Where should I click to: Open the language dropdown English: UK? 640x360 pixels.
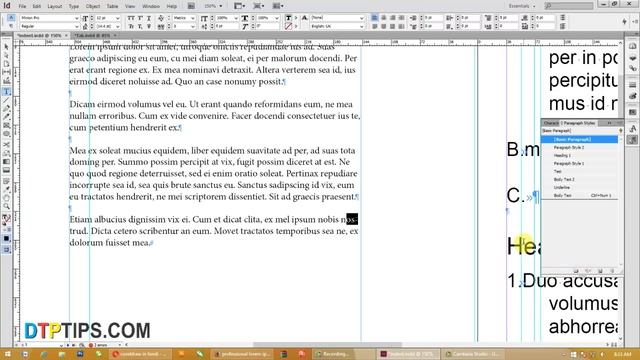[361, 27]
